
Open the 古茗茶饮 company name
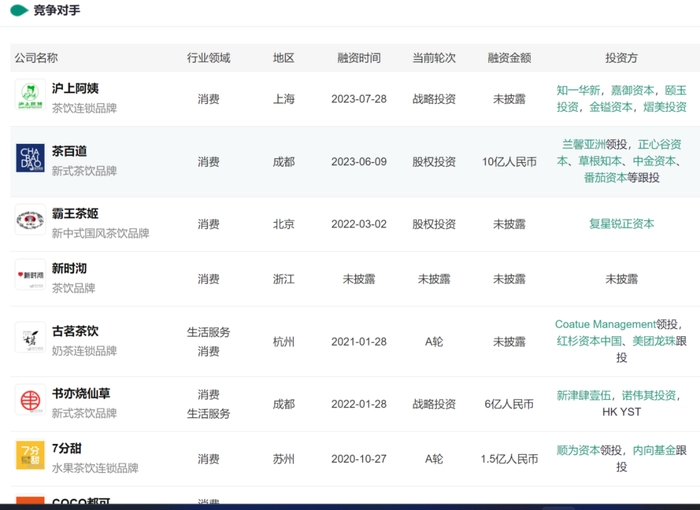[x=75, y=331]
